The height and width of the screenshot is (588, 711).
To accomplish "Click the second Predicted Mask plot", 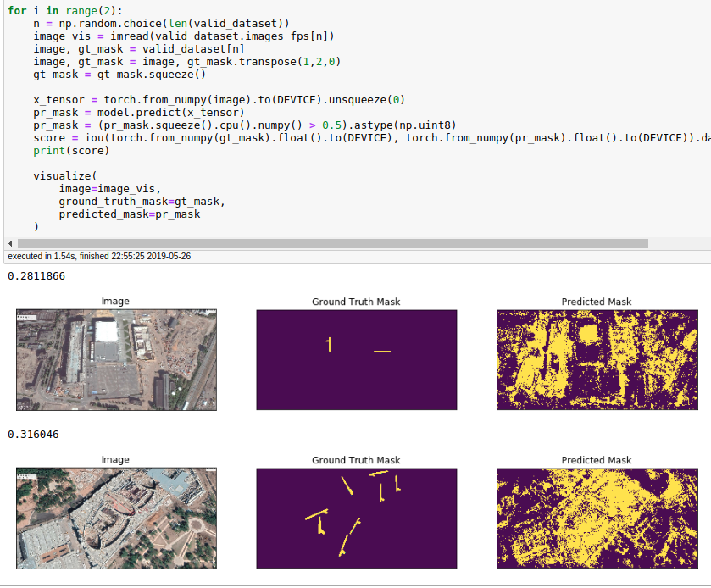I will [x=597, y=518].
